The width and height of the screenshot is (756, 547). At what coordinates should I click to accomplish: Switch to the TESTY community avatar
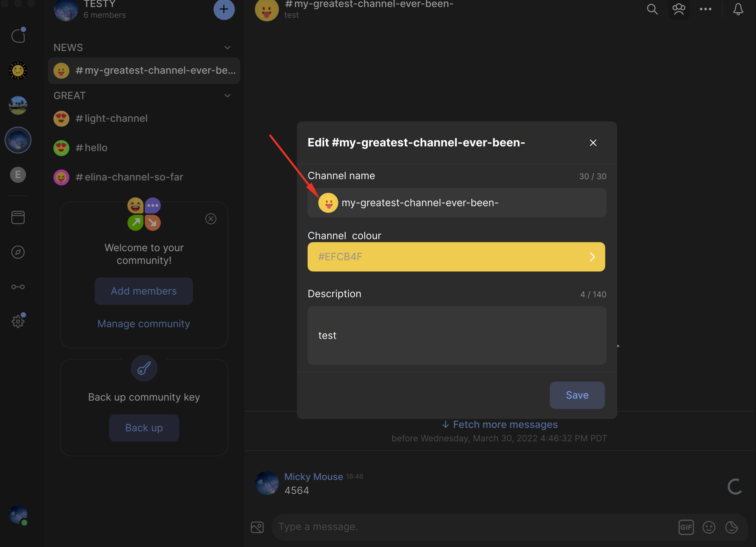click(66, 10)
